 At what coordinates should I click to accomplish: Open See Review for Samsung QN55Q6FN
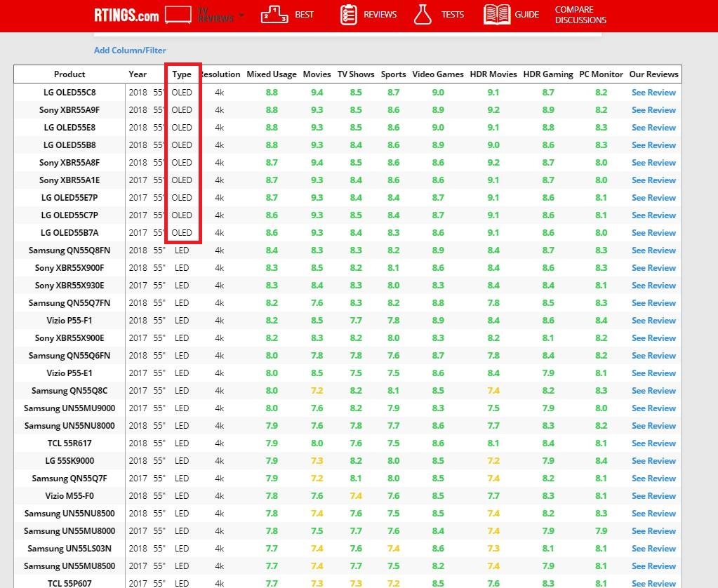tap(654, 355)
